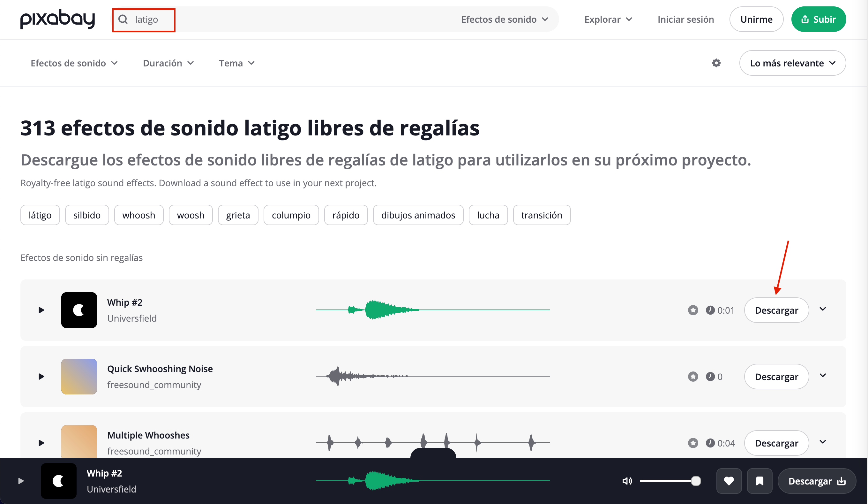
Task: Toggle the heart to favorite the playing track
Action: [729, 481]
